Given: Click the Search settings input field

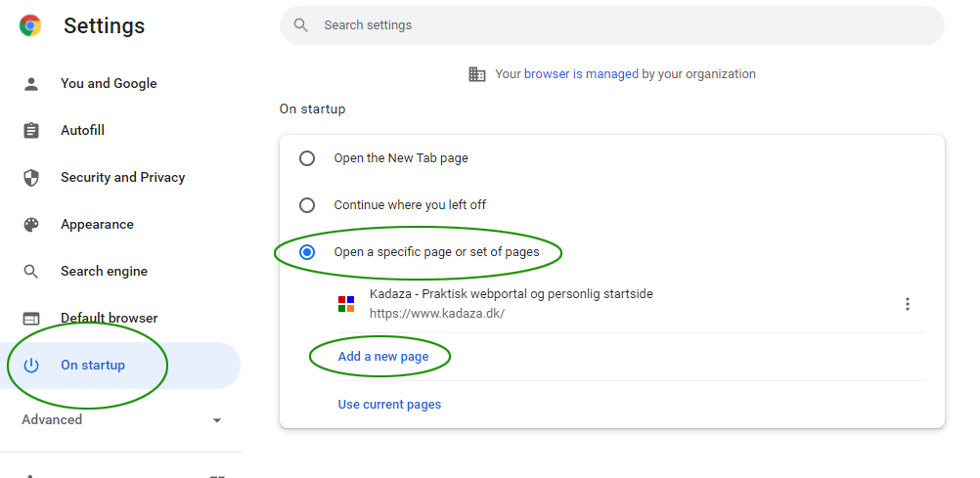Looking at the screenshot, I should [626, 25].
